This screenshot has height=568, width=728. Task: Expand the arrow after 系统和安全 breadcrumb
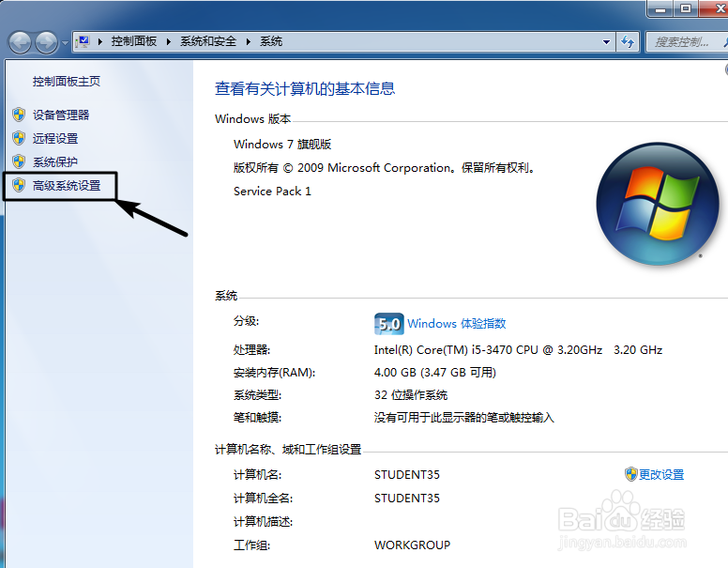[249, 42]
